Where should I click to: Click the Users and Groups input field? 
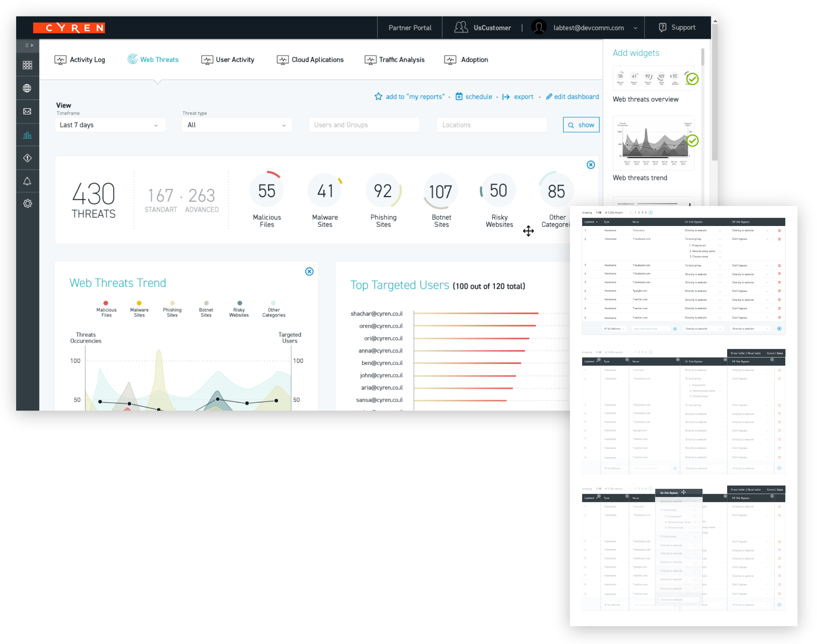(364, 125)
